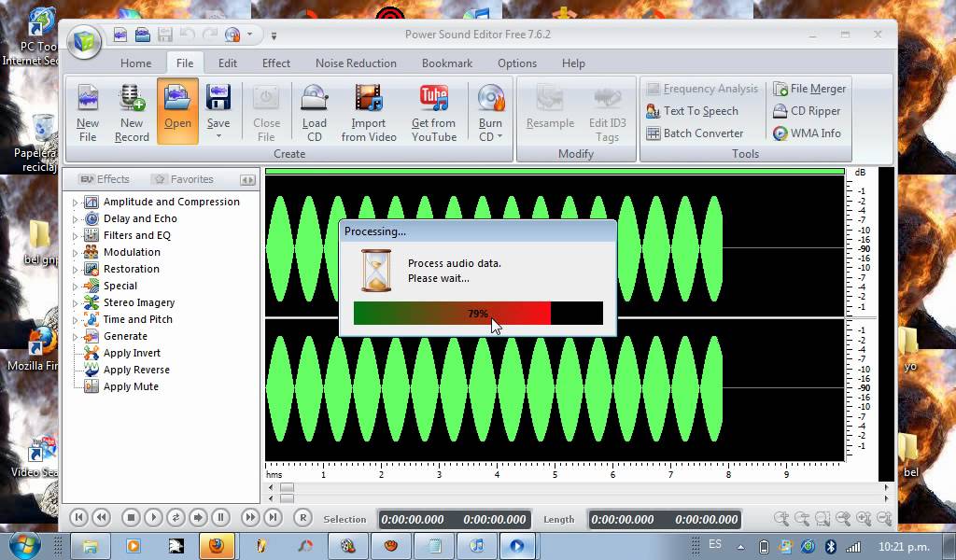Click the 79% processing progress bar
Image resolution: width=956 pixels, height=560 pixels.
(x=478, y=314)
